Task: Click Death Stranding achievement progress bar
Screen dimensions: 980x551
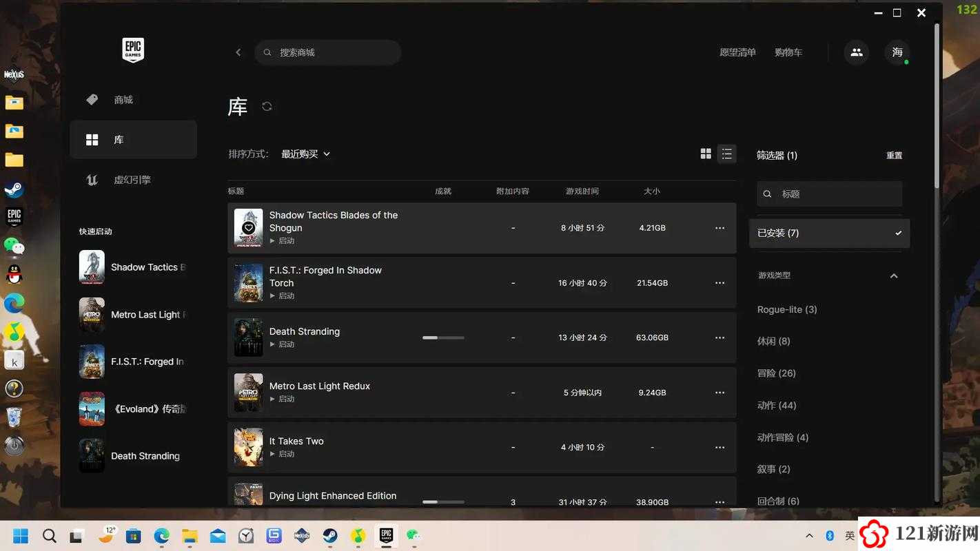Action: pyautogui.click(x=443, y=337)
